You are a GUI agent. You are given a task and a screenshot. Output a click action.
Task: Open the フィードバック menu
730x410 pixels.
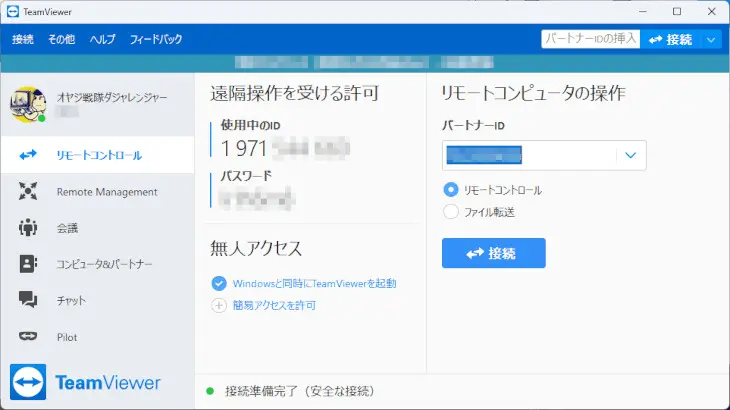(156, 39)
